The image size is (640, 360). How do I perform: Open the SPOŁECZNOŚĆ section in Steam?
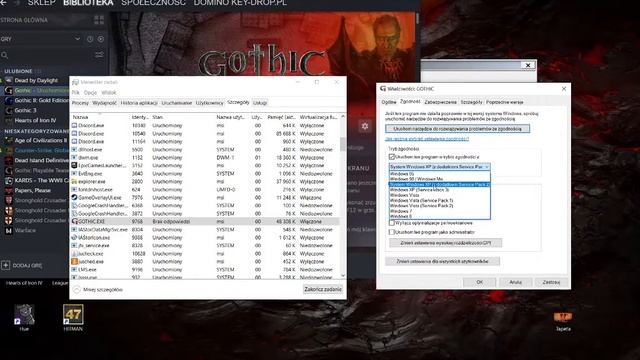[153, 3]
